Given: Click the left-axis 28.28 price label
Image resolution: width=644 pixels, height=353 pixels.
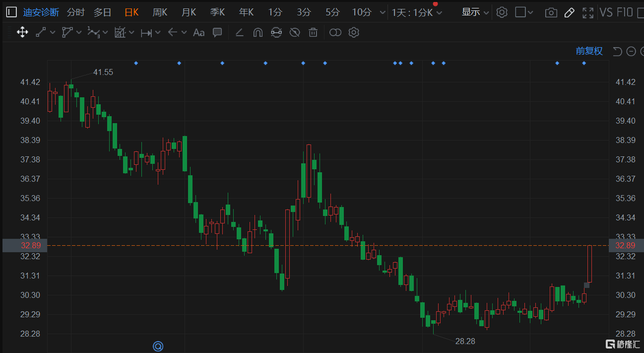Looking at the screenshot, I should click(x=30, y=334).
